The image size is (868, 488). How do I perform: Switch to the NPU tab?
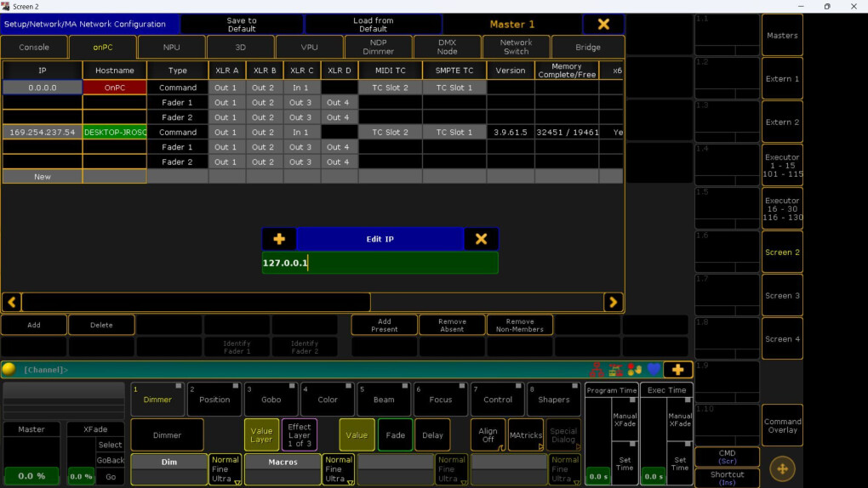pyautogui.click(x=172, y=47)
